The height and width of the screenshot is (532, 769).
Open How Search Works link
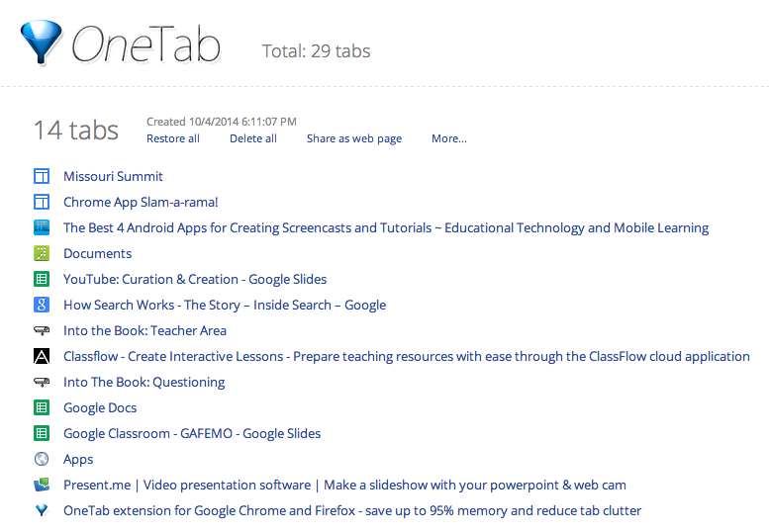coord(225,306)
